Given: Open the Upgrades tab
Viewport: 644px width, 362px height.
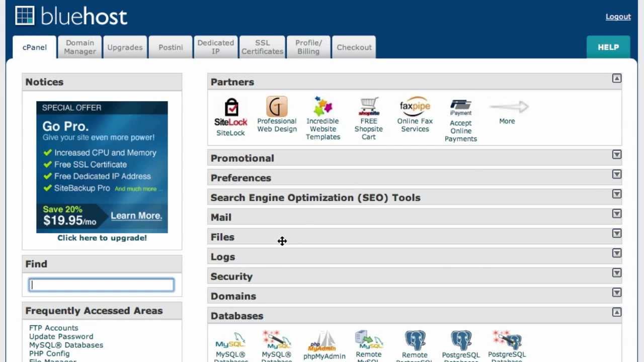Looking at the screenshot, I should tap(125, 47).
